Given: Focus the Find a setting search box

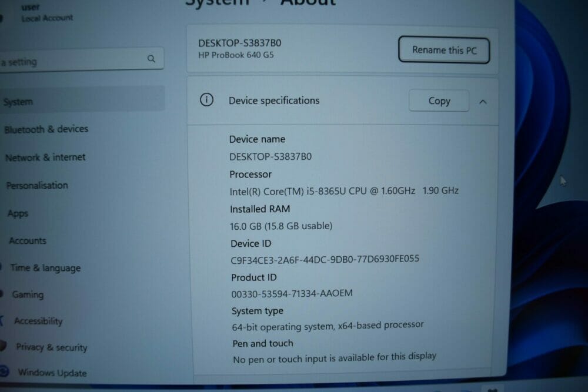Looking at the screenshot, I should (81, 60).
